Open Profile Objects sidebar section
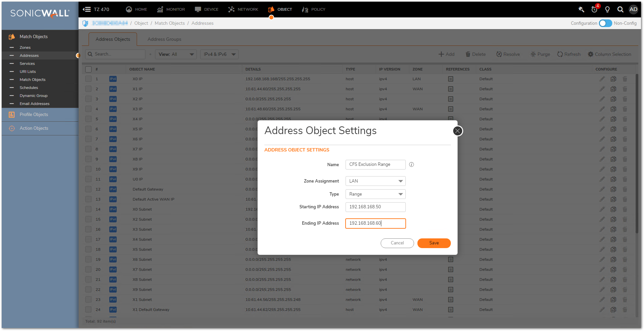The image size is (644, 331). pyautogui.click(x=40, y=115)
